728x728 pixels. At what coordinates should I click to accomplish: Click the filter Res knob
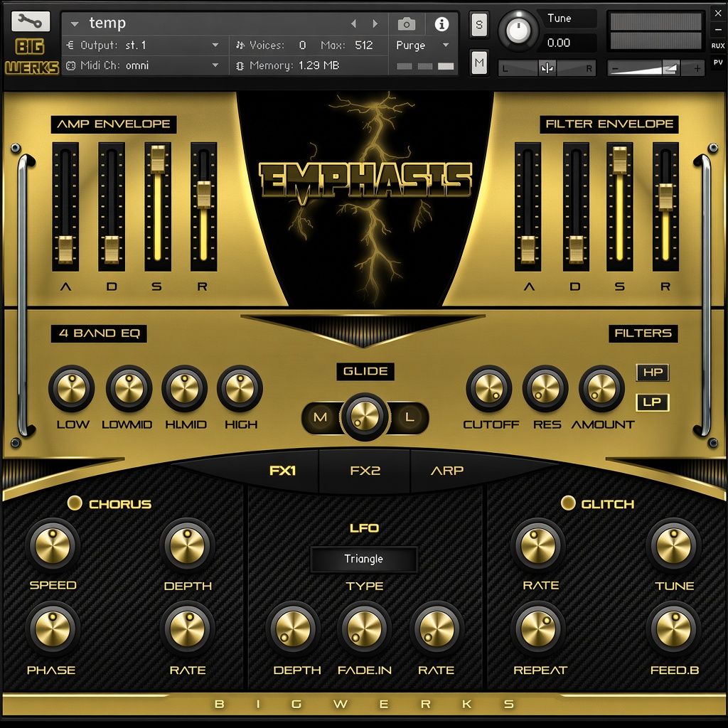[545, 388]
